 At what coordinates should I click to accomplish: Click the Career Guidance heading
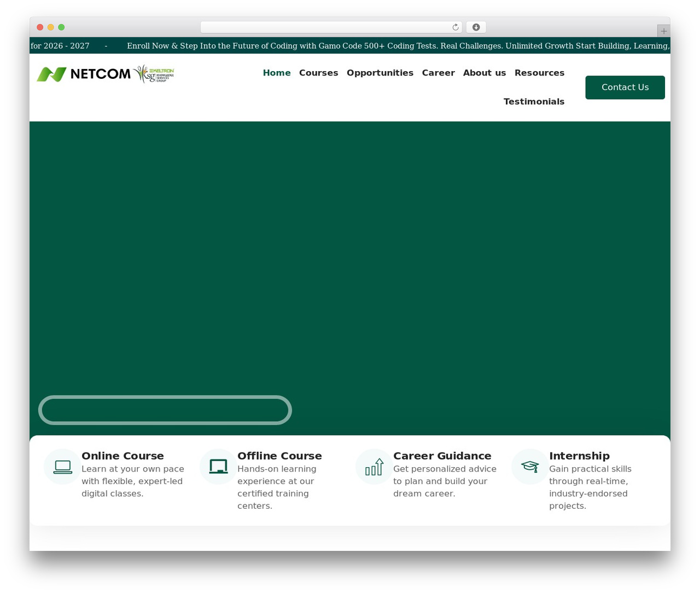click(x=442, y=456)
